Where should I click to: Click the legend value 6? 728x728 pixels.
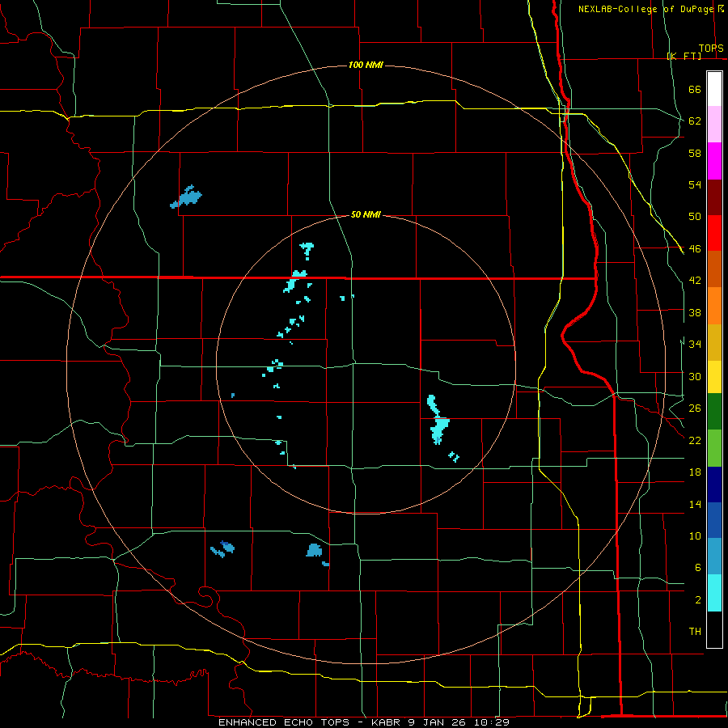(698, 567)
